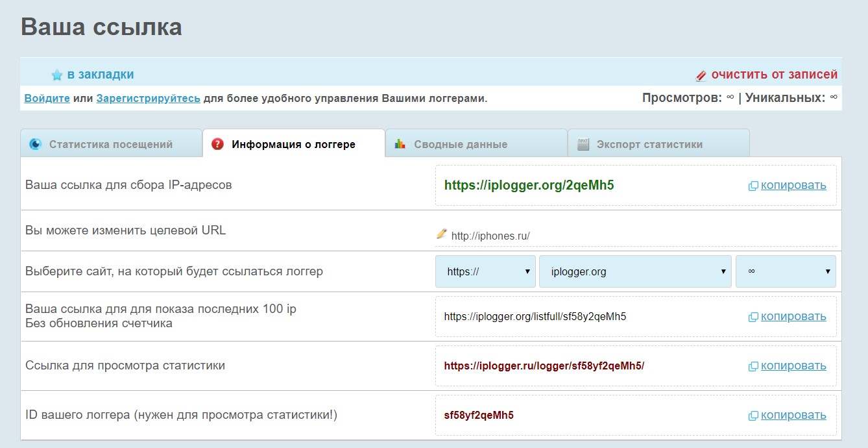The width and height of the screenshot is (868, 448).
Task: Click the https://iplogger.ru/logger/sf58yf2qeMh5/ text
Action: click(x=544, y=366)
